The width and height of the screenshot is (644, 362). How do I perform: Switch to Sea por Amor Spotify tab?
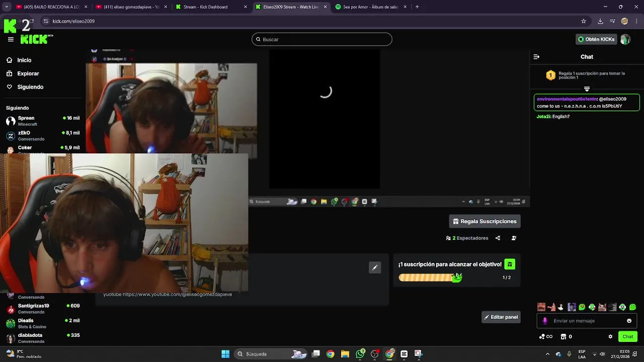click(x=370, y=7)
